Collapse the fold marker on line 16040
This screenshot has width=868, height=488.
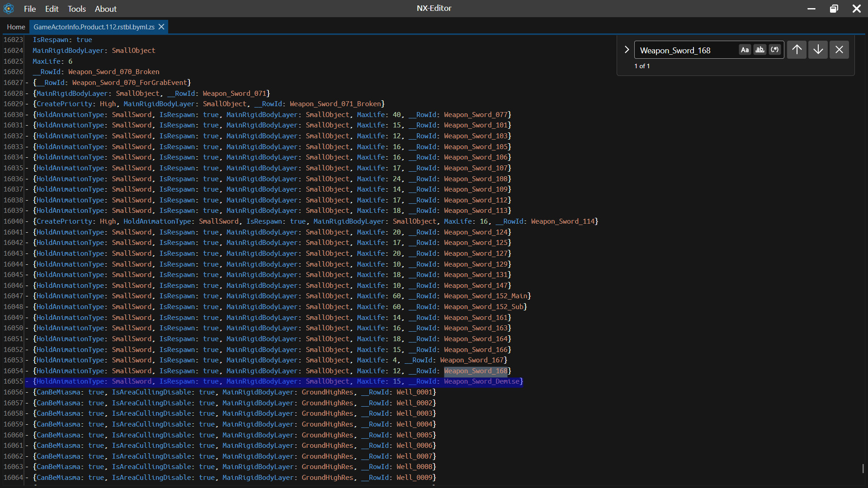[27, 221]
